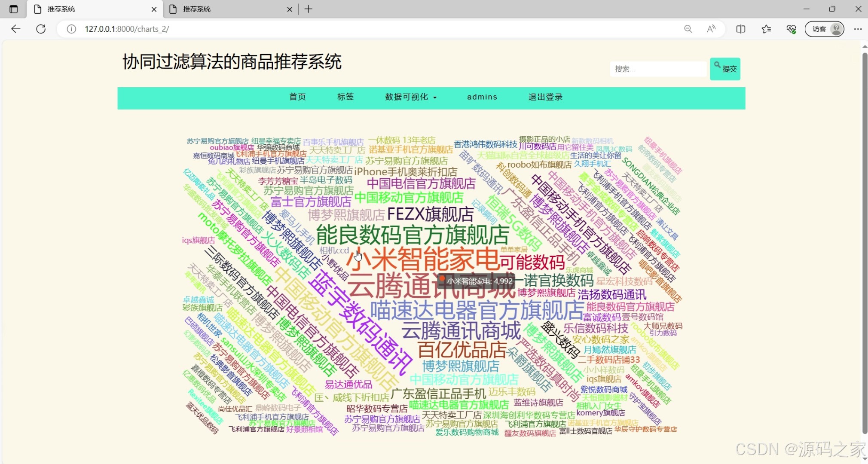Click the Browser essentials heart icon
Screen dimensions: 868x464
click(792, 29)
